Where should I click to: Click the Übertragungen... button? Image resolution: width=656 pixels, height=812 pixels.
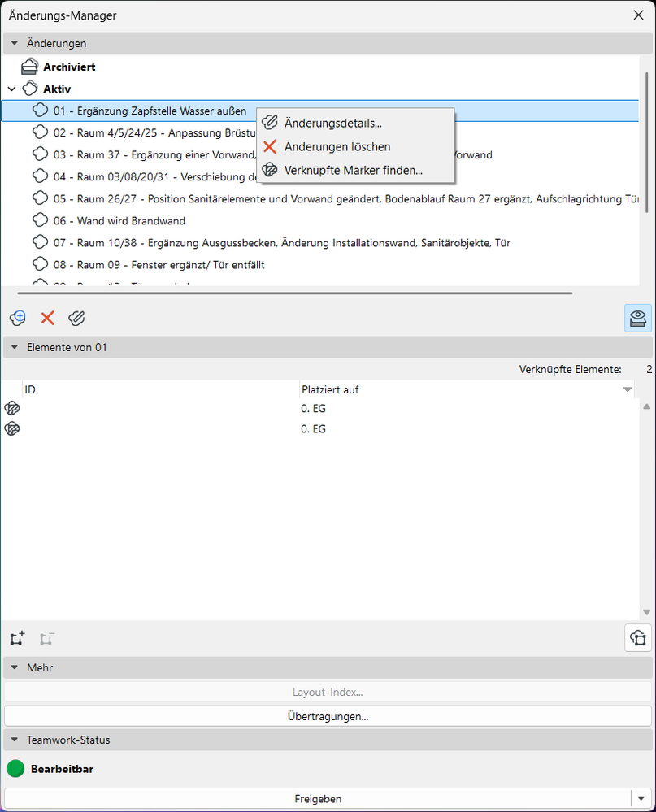point(328,716)
